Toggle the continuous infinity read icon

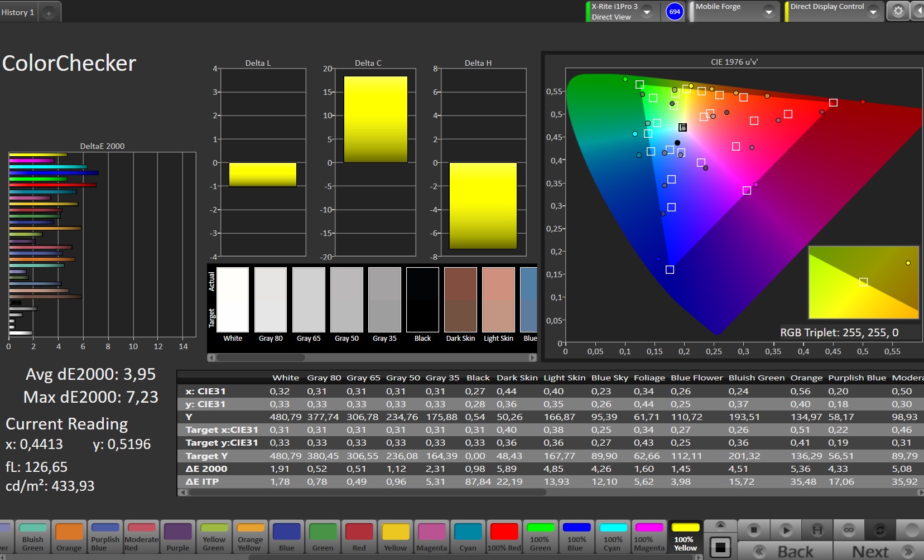coord(849,529)
